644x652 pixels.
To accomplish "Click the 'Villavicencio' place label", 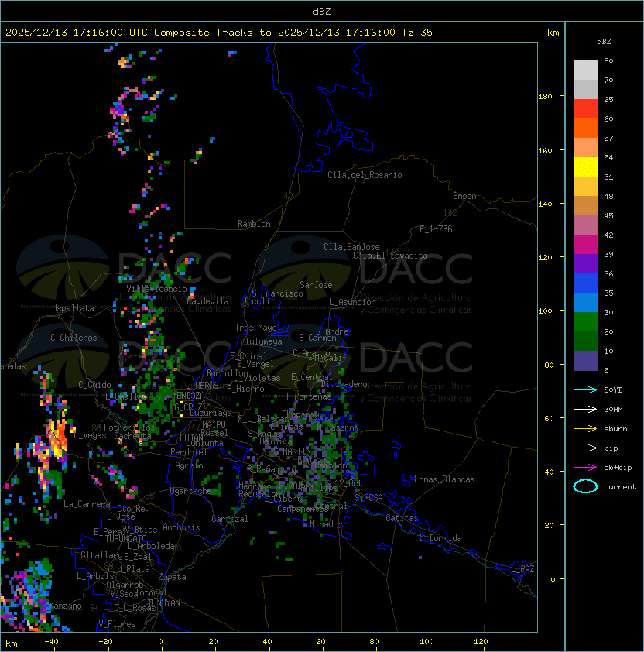I will point(156,289).
